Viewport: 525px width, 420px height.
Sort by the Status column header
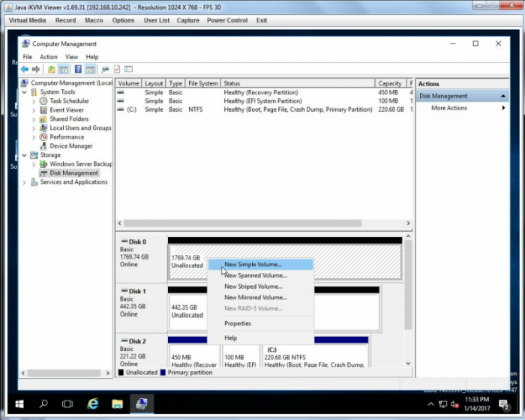click(298, 83)
